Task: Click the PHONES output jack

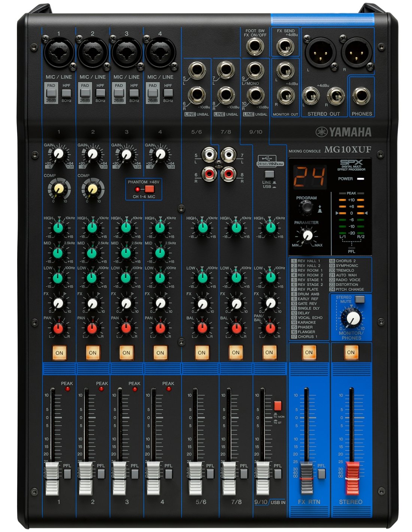Action: [x=361, y=96]
